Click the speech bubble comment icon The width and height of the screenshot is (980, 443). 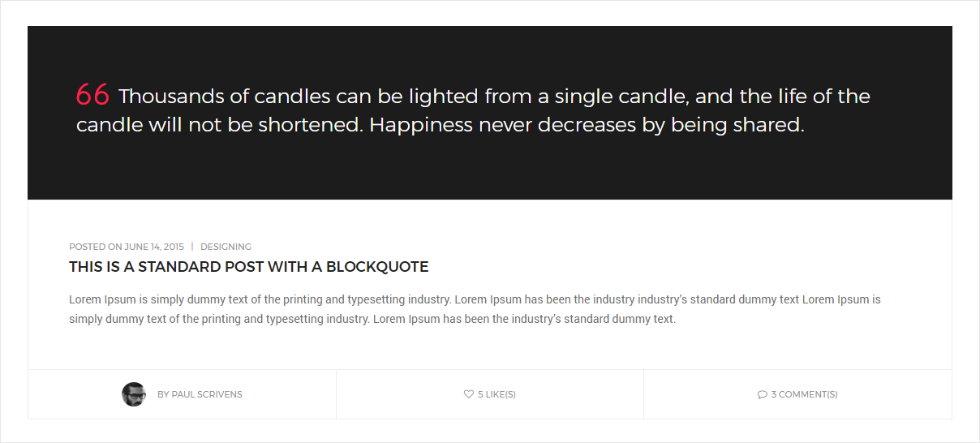[763, 395]
